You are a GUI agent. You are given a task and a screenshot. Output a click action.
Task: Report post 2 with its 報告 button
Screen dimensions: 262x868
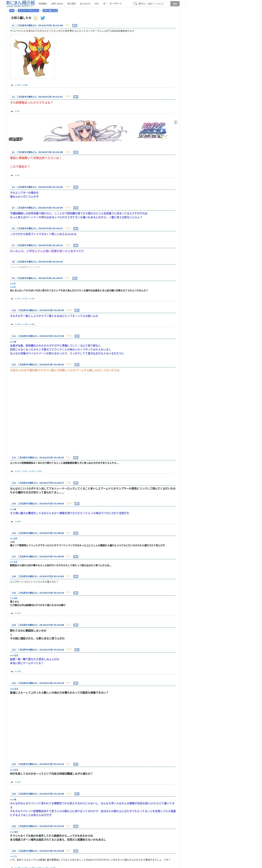click(76, 97)
